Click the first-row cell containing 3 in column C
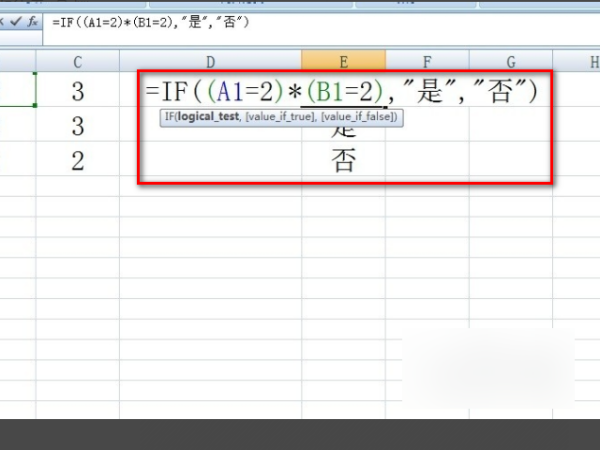The width and height of the screenshot is (600, 450). click(78, 92)
